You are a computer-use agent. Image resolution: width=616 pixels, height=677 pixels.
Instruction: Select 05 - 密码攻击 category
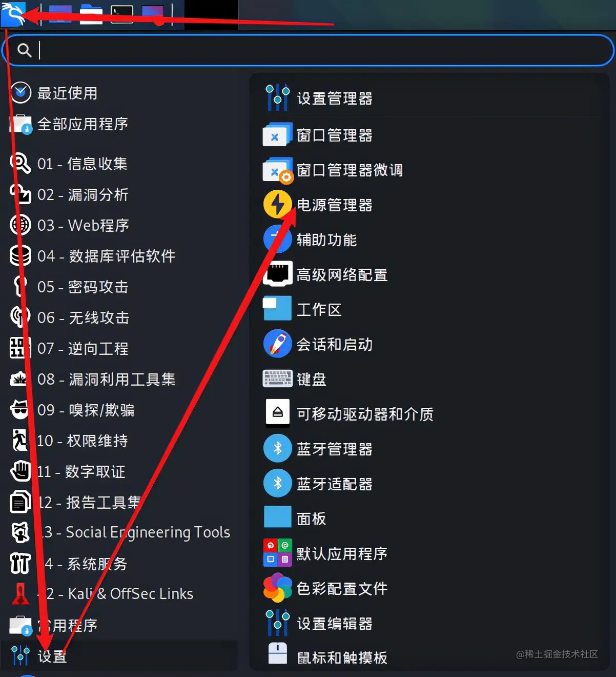[119, 287]
